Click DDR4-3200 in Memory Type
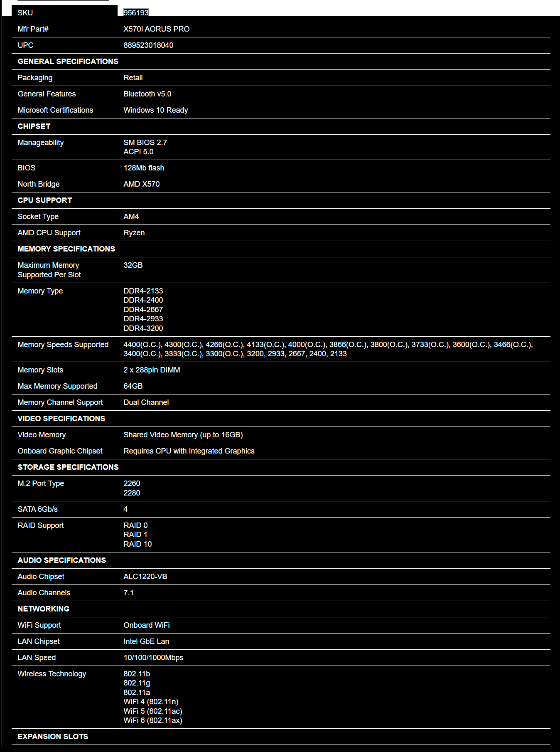This screenshot has height=752, width=560. click(x=143, y=328)
